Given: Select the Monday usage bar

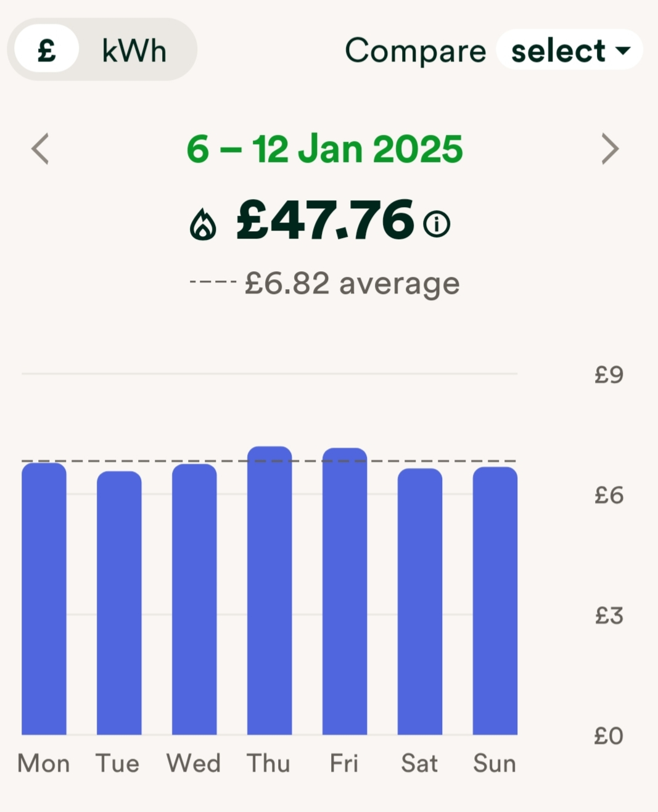Looking at the screenshot, I should 44,599.
